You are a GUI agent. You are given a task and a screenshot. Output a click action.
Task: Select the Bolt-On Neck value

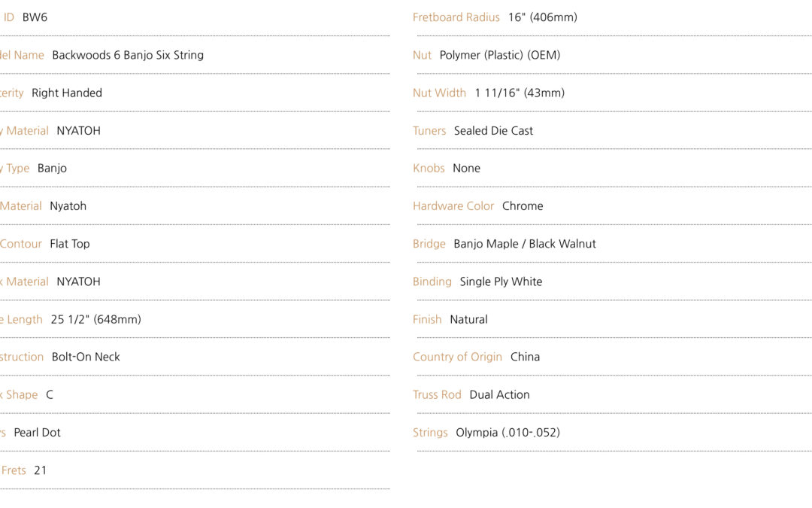[x=86, y=357]
